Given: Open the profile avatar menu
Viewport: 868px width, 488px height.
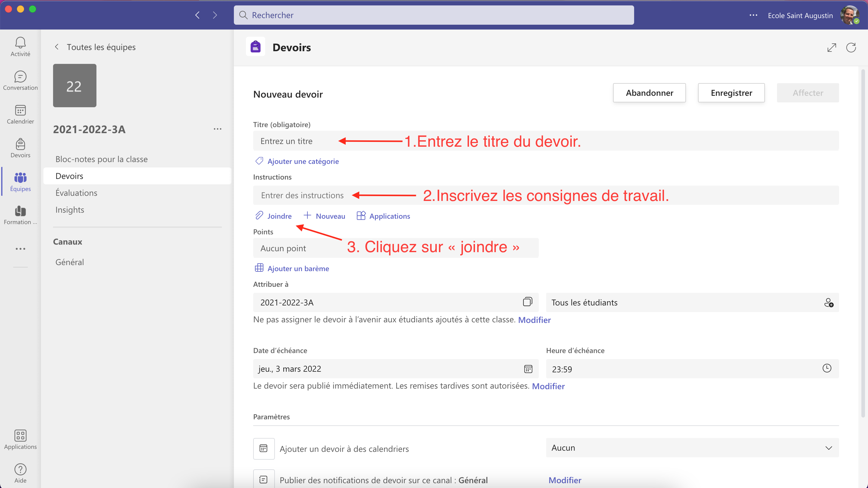Looking at the screenshot, I should click(x=850, y=15).
